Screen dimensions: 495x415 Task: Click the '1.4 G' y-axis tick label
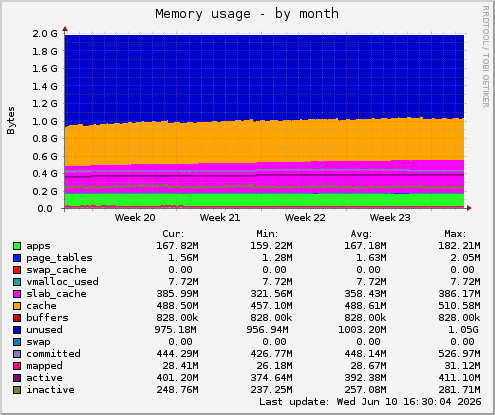click(x=45, y=86)
